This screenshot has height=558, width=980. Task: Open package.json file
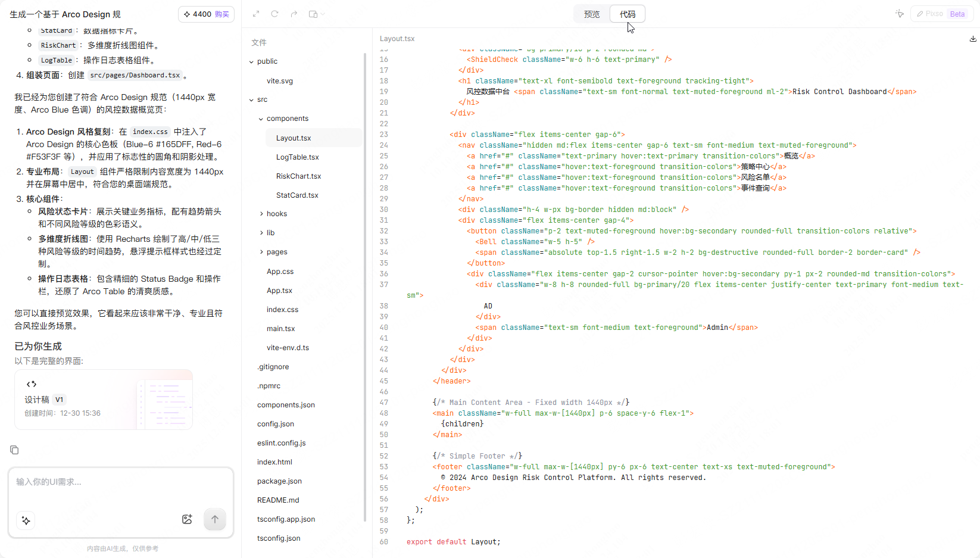click(279, 481)
